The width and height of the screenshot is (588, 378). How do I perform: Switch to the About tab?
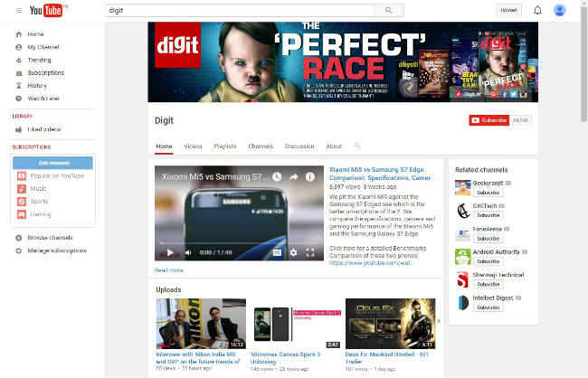click(x=334, y=146)
